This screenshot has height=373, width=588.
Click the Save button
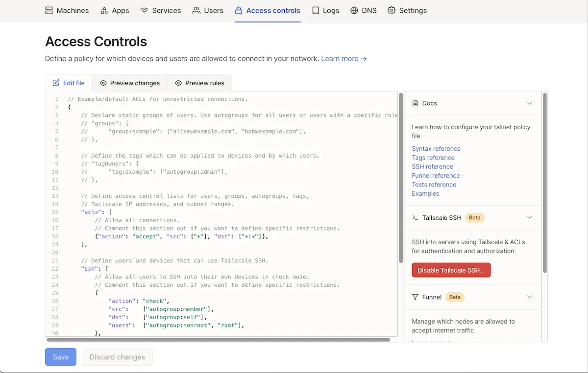(x=61, y=357)
